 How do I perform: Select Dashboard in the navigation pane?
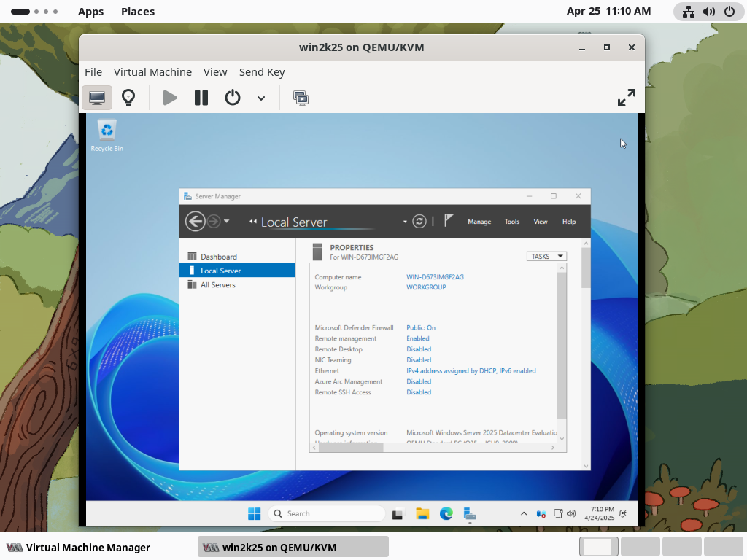coord(237,257)
